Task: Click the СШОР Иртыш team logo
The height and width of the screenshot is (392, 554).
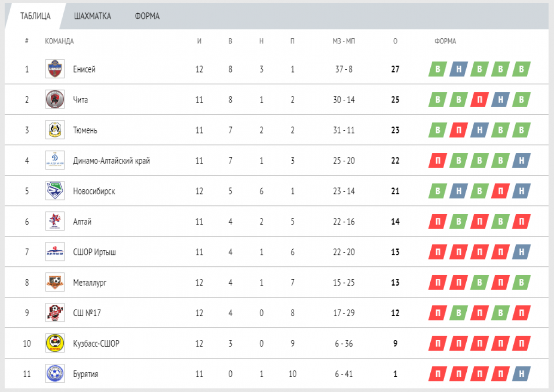Action: point(54,252)
